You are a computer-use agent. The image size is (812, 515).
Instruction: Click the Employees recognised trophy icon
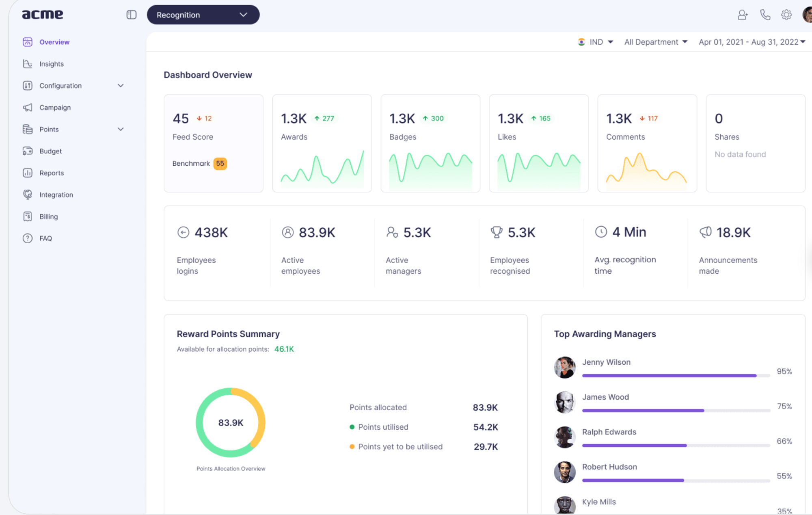coord(497,232)
